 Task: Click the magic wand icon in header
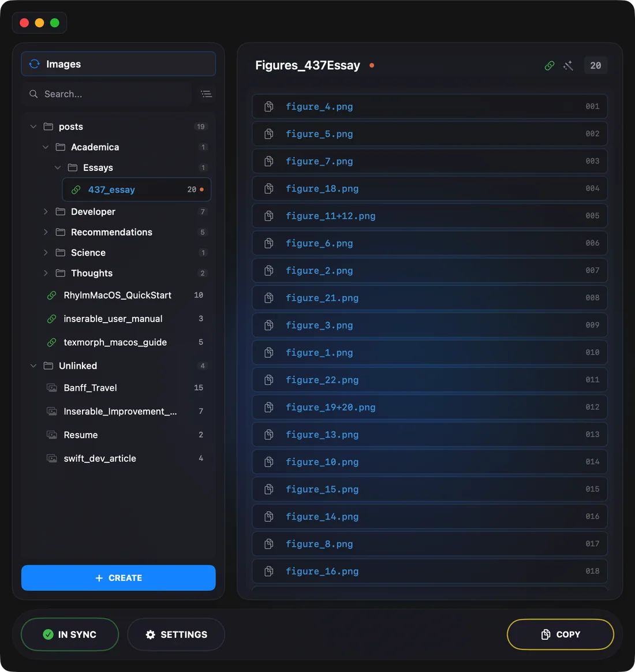coord(568,66)
